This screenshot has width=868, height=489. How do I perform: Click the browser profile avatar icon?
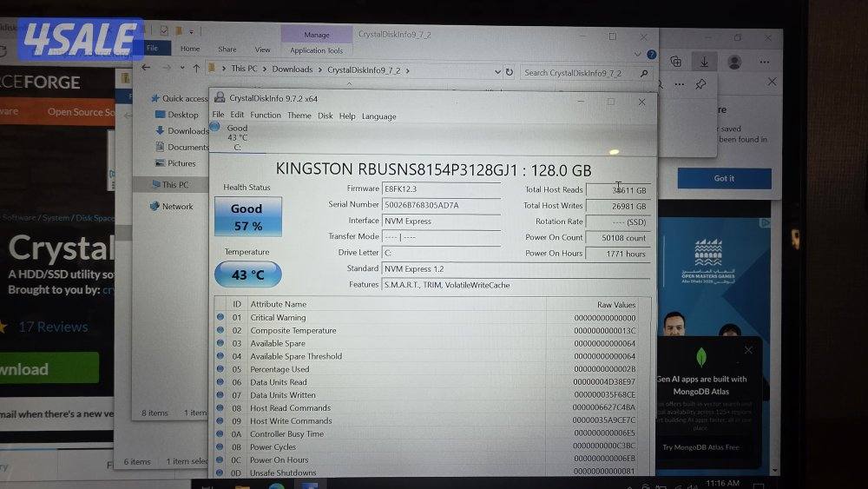coord(734,62)
